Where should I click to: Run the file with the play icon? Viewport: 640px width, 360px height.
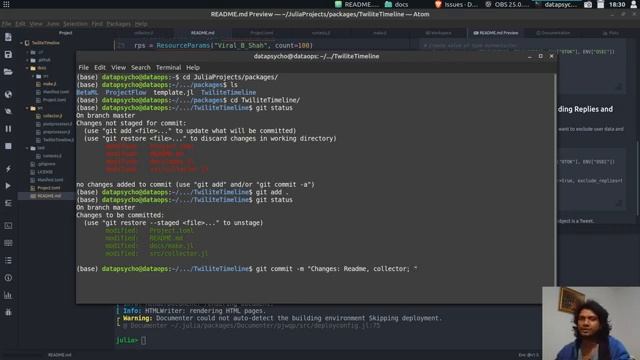tap(8, 186)
